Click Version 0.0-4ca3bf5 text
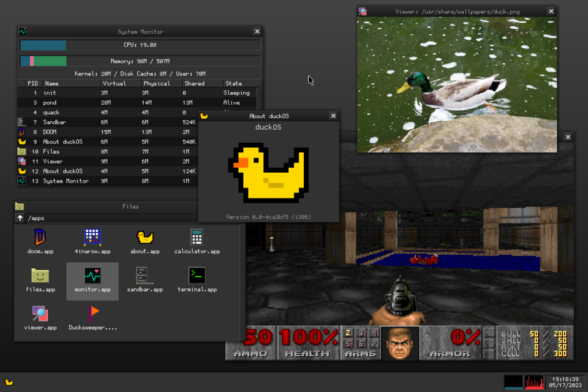Viewport: 588px width, 392px height. click(x=268, y=217)
